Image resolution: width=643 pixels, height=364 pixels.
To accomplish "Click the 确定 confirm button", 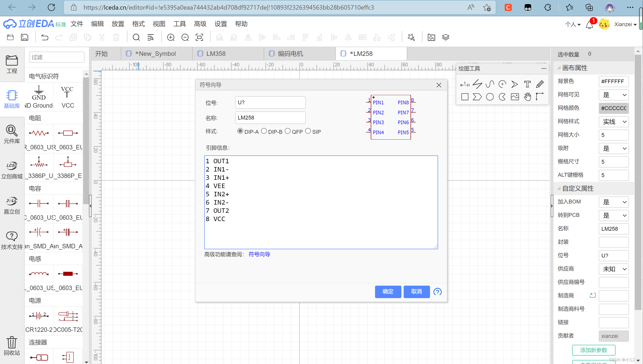I will tap(388, 291).
